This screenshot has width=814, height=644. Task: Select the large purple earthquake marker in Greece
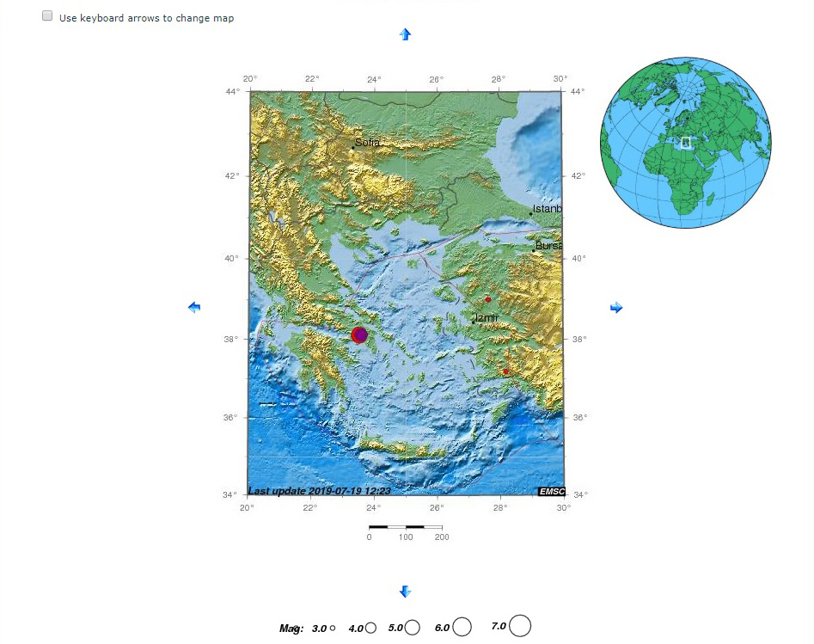359,334
